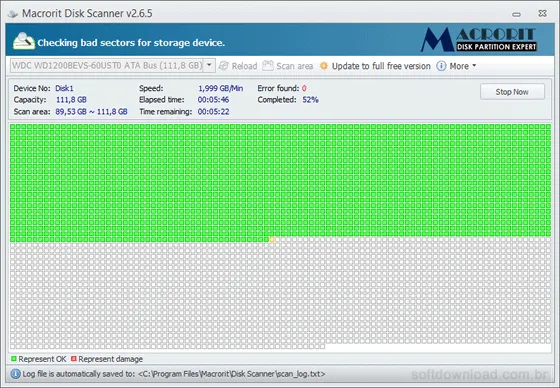Click the Reload icon
Screen dimensions: 560x388
(x=224, y=66)
